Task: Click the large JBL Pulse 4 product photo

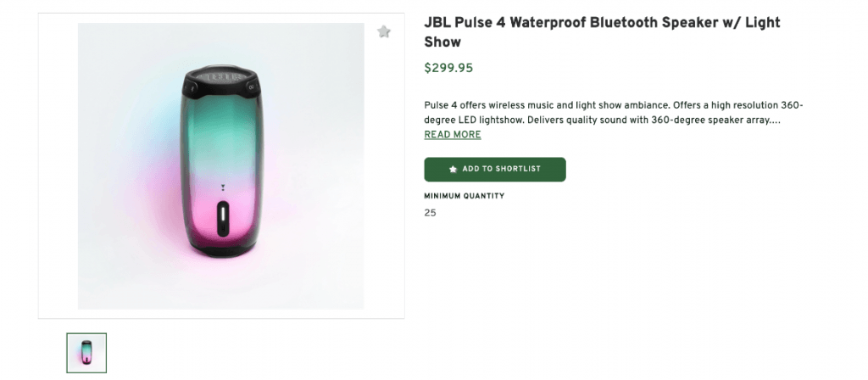Action: 220,165
